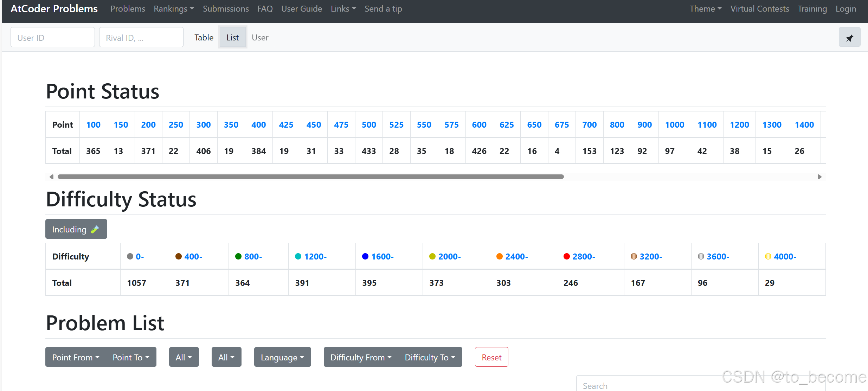Open the Point From dropdown
The height and width of the screenshot is (391, 868).
(x=76, y=357)
